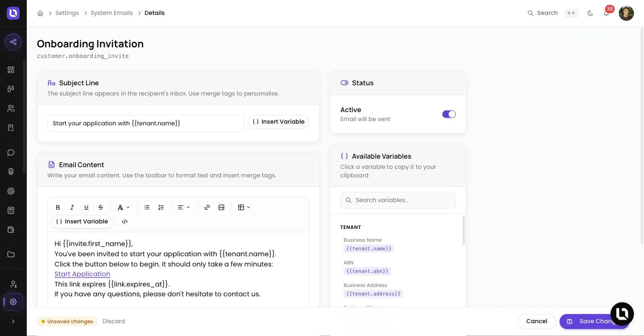
Task: Disable the Active email status toggle
Action: click(x=449, y=114)
